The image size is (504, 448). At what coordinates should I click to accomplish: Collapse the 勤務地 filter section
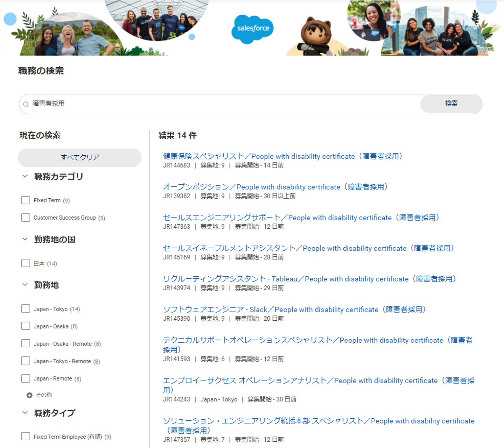25,285
